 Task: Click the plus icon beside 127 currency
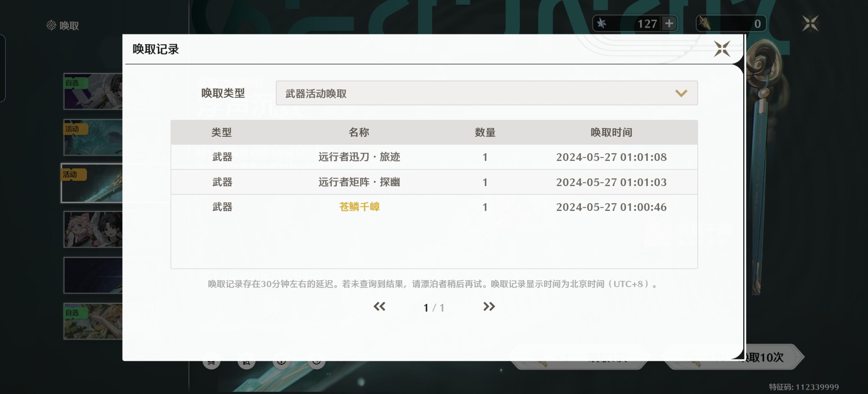pos(669,23)
